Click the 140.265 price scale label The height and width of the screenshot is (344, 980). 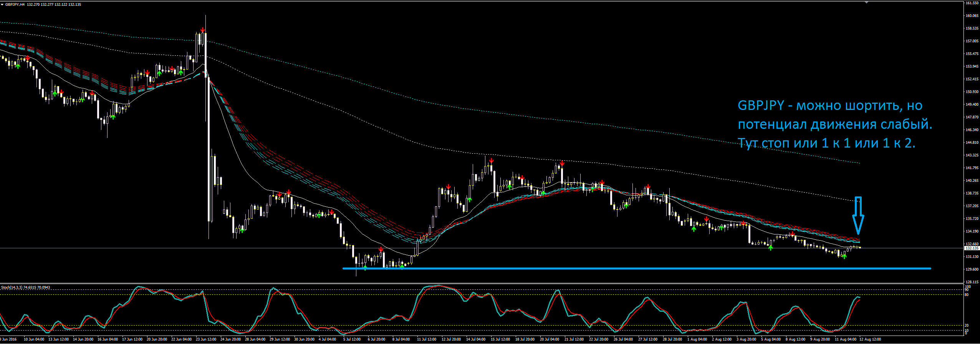click(972, 181)
